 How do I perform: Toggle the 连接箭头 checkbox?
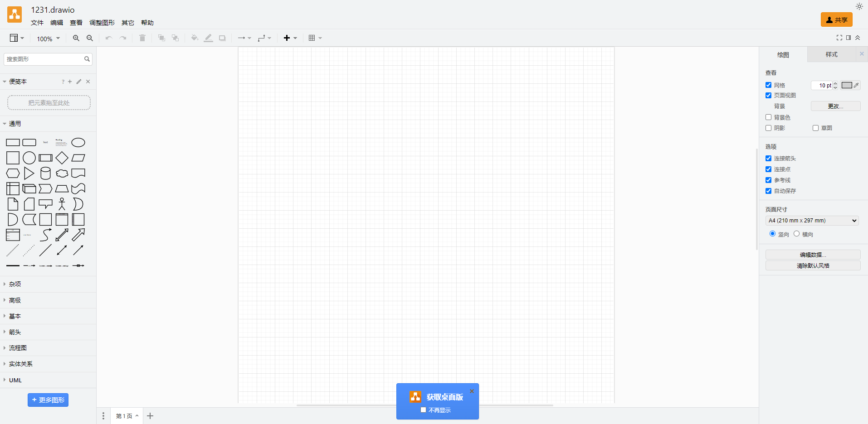(x=768, y=159)
